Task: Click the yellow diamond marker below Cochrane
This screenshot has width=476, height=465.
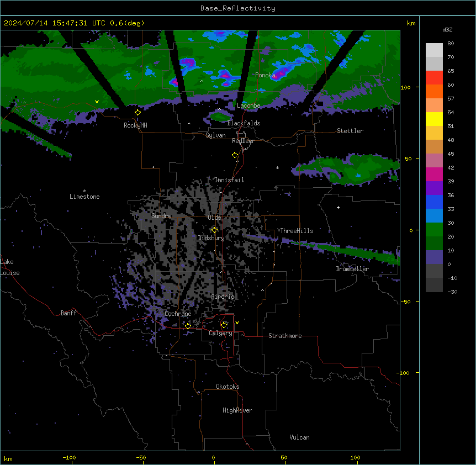Action: (x=188, y=326)
